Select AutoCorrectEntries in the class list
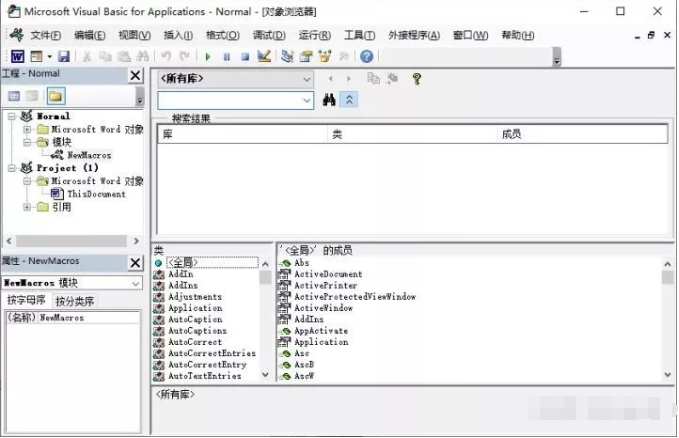The height and width of the screenshot is (438, 679). (212, 353)
